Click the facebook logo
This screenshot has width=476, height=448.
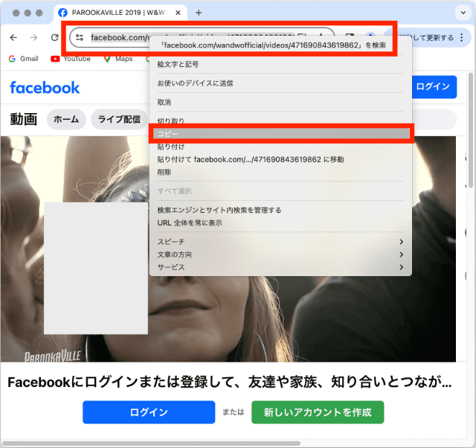[45, 88]
